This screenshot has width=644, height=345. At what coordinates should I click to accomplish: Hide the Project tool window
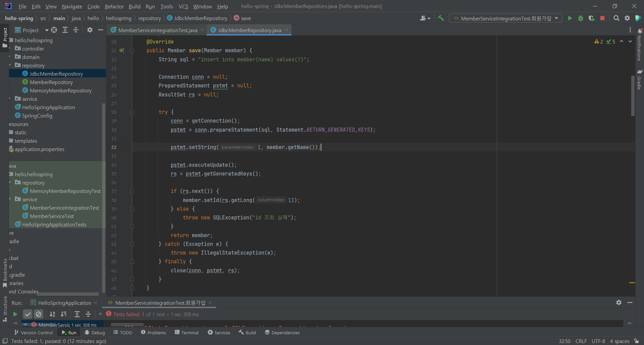click(x=100, y=30)
